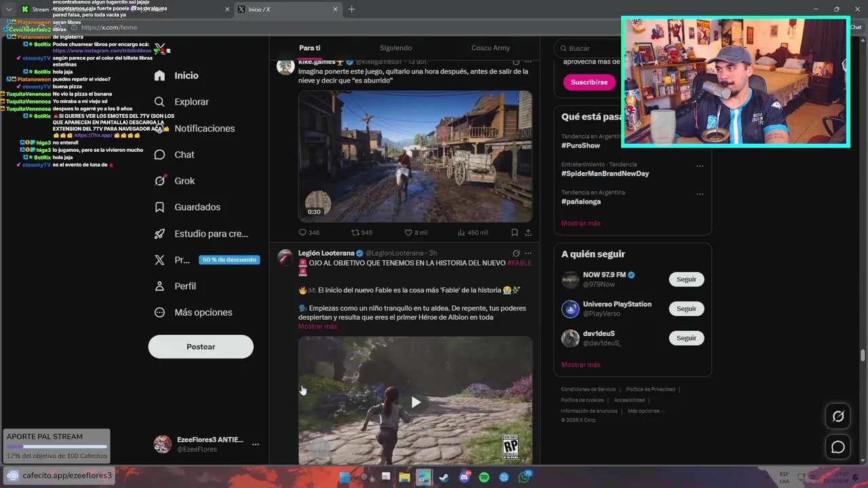Open Grok from the sidebar
This screenshot has height=488, width=868.
tap(174, 181)
